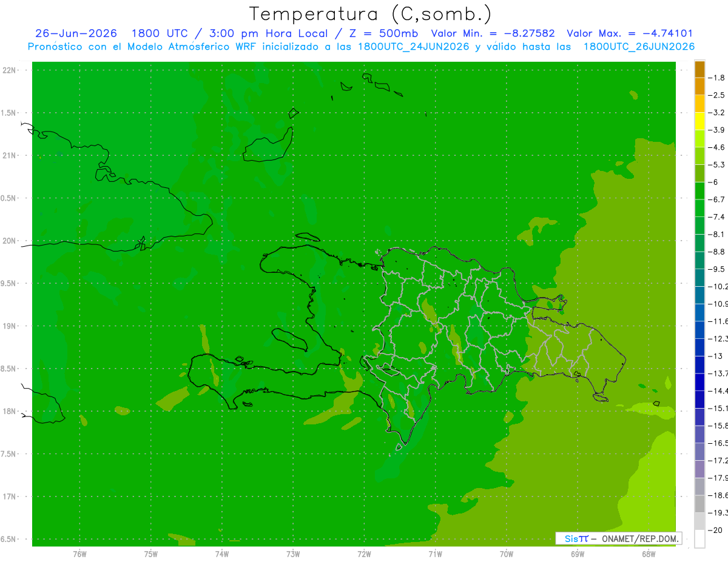Click the '18N' latitude axis label
Image resolution: width=728 pixels, height=562 pixels.
[9, 411]
